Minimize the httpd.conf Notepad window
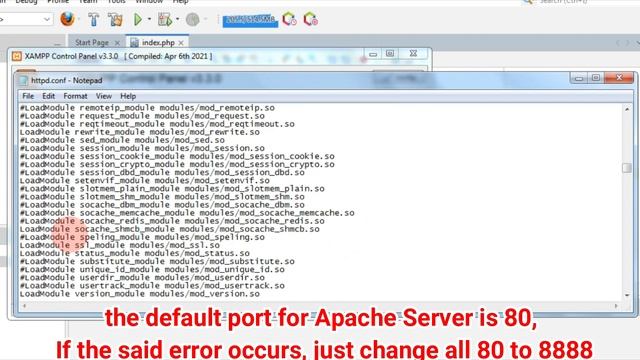 [578, 78]
